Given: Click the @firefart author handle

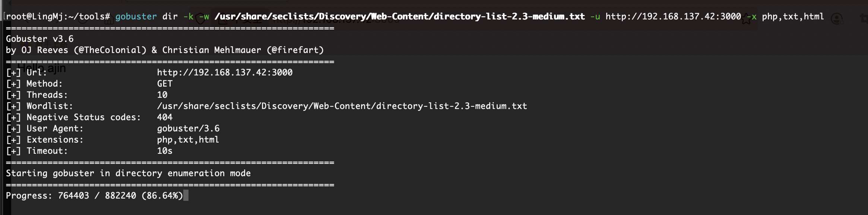Looking at the screenshot, I should [295, 50].
